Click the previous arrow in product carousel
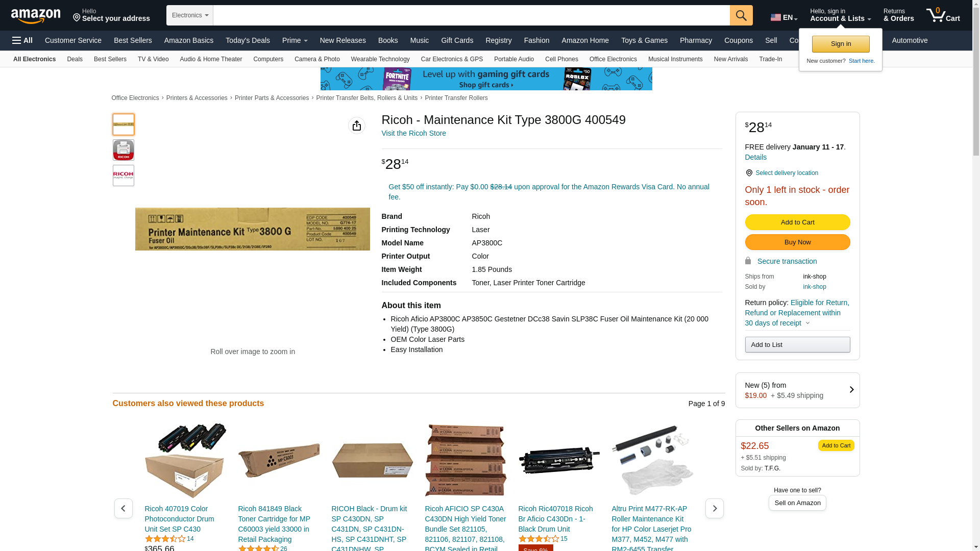 (123, 508)
